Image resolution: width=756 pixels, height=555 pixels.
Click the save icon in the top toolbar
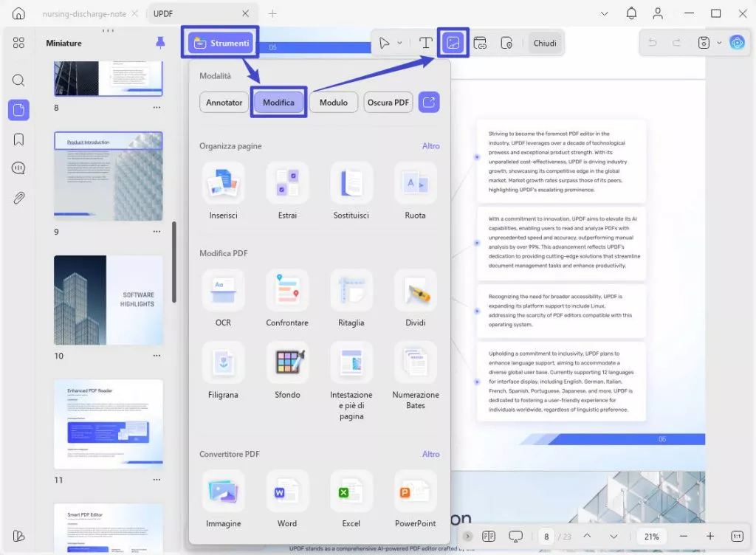[x=704, y=43]
